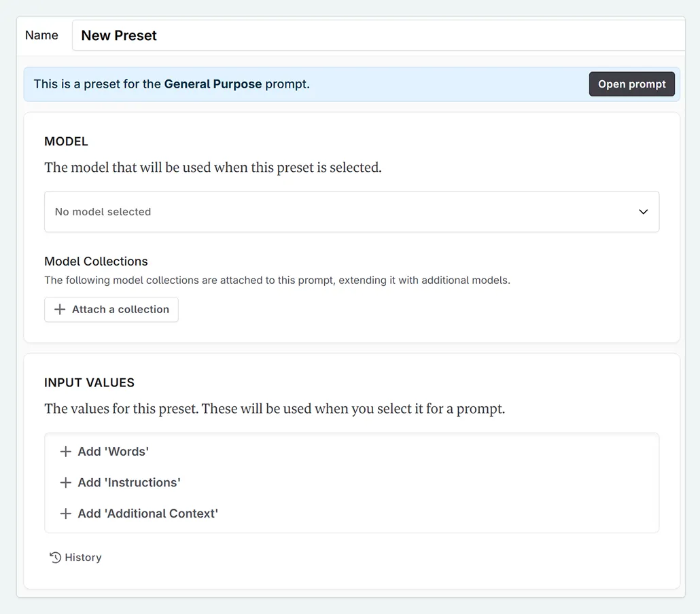Screen dimensions: 700x614
Task: Open the model selector via its chevron icon
Action: [x=643, y=212]
